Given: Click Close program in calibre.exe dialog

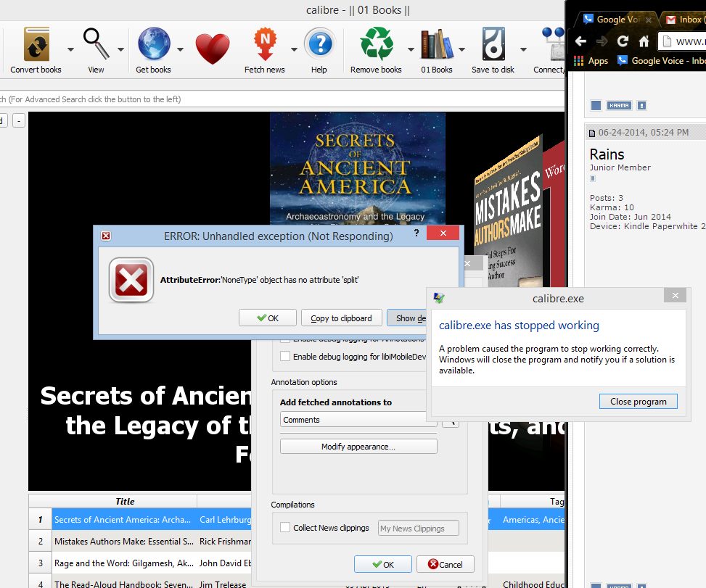Looking at the screenshot, I should [x=638, y=401].
